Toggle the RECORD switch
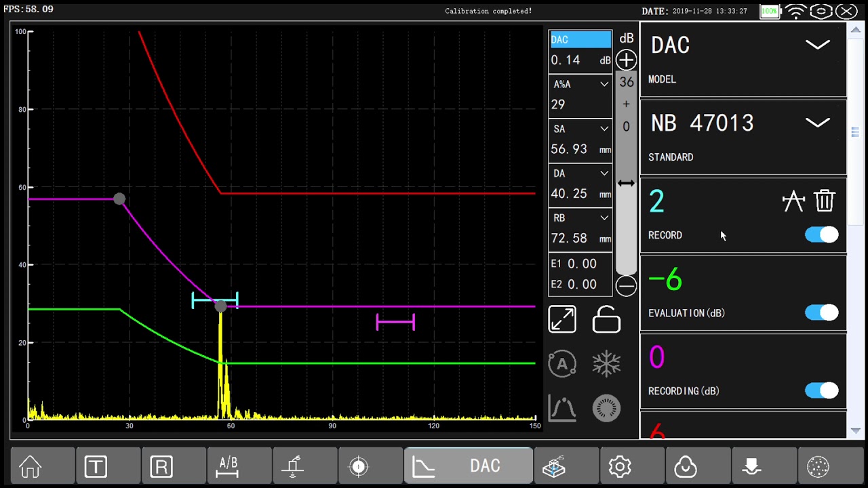Viewport: 868px width, 488px height. point(822,235)
